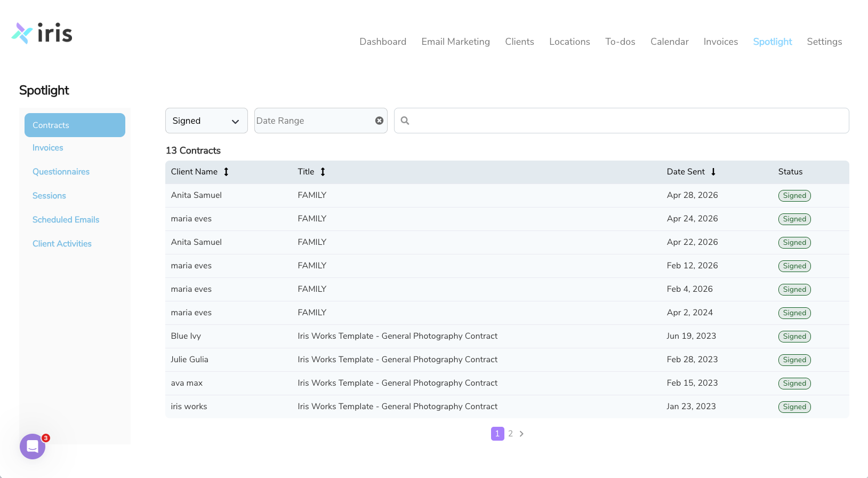Screen dimensions: 868x478
Task: Sort by Client Name arrows
Action: point(226,172)
